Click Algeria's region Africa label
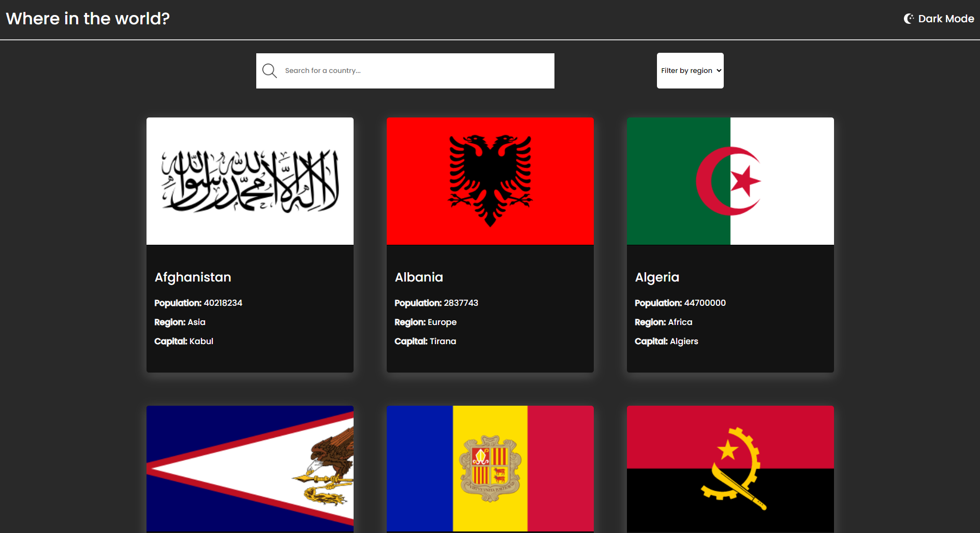 pyautogui.click(x=679, y=322)
